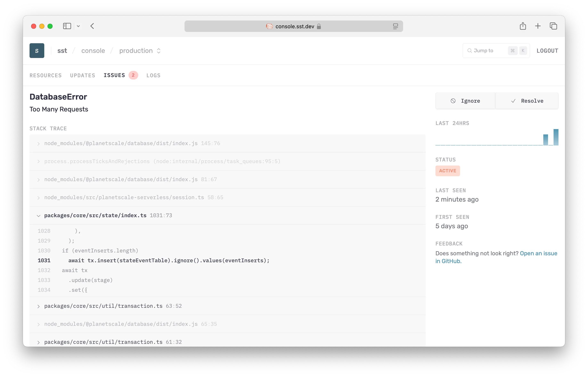The height and width of the screenshot is (377, 588).
Task: Click the 'Too Many Requests' message
Action: [x=59, y=109]
